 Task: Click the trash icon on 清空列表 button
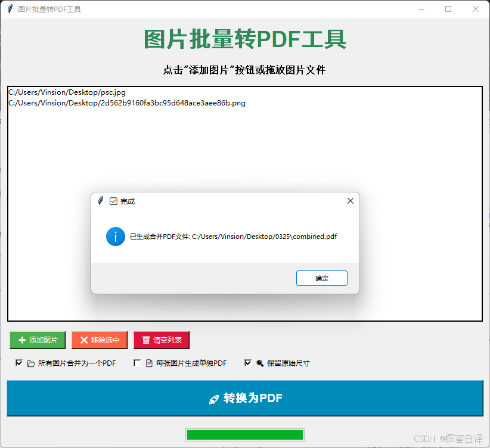[146, 340]
